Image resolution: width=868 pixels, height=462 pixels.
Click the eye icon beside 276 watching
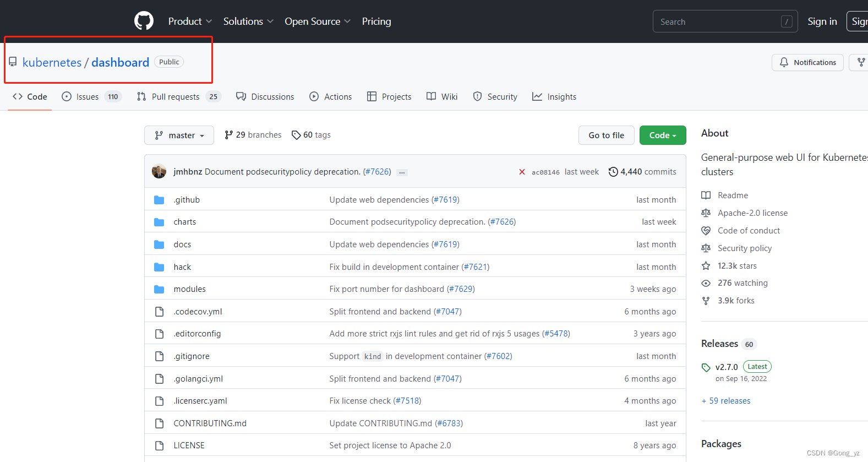click(x=706, y=283)
